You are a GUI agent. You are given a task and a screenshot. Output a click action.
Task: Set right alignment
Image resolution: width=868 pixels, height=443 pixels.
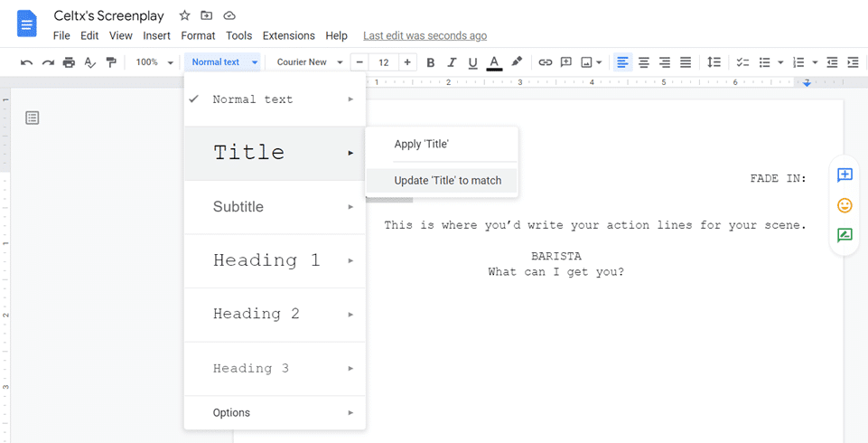(x=665, y=62)
